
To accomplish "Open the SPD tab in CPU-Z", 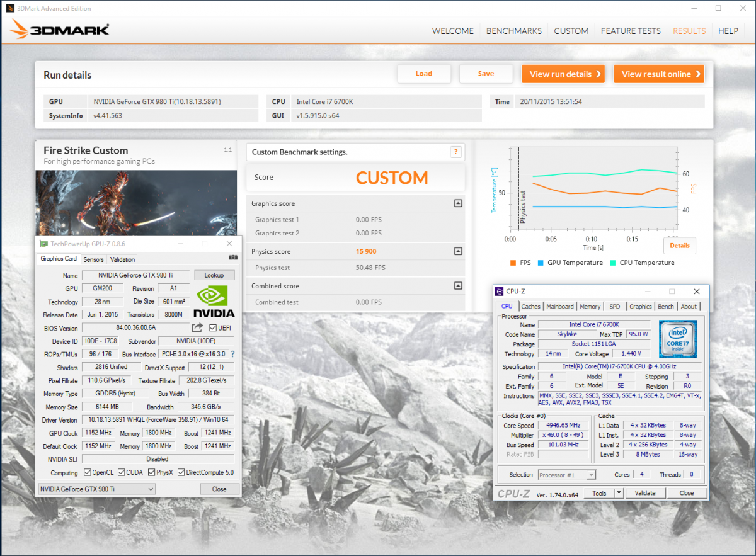I will click(x=615, y=307).
